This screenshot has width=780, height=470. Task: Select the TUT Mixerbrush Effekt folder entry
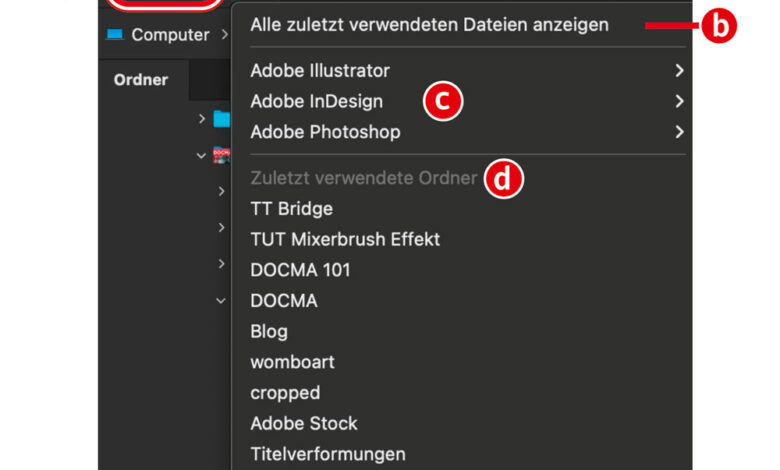[345, 239]
